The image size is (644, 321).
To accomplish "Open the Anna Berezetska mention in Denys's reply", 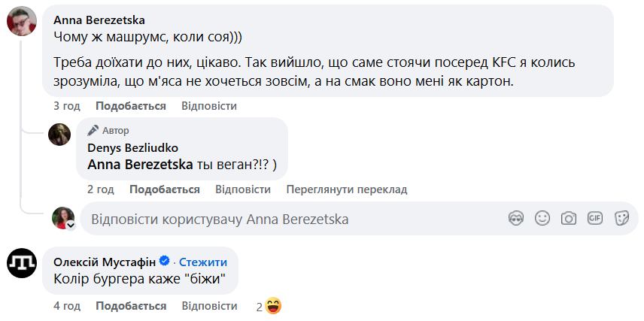I will 141,164.
